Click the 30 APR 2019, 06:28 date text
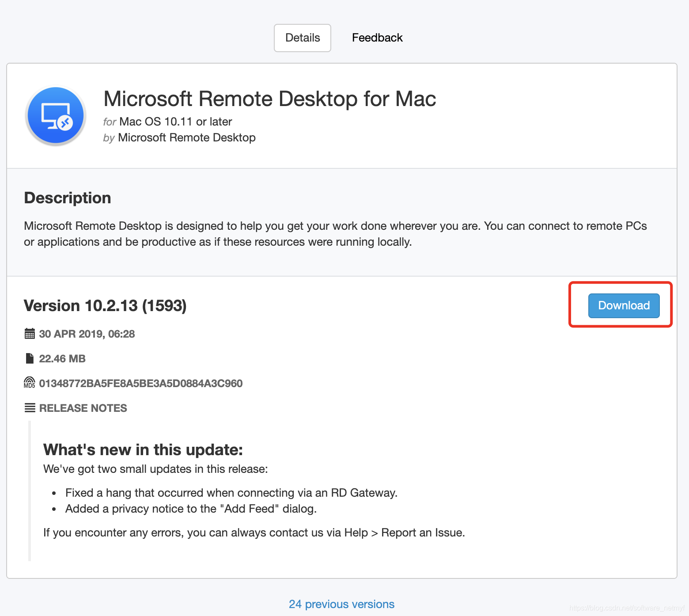 pos(87,334)
